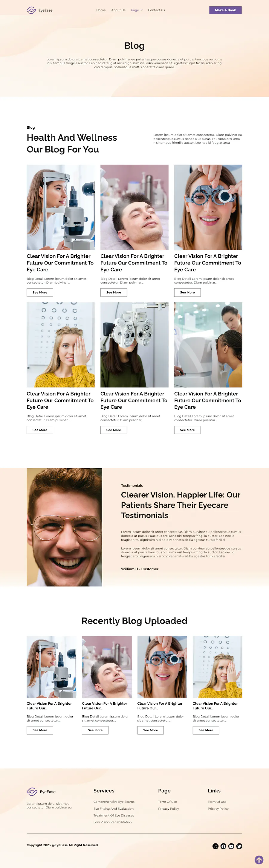Click Term Of Use under Page column

click(167, 802)
